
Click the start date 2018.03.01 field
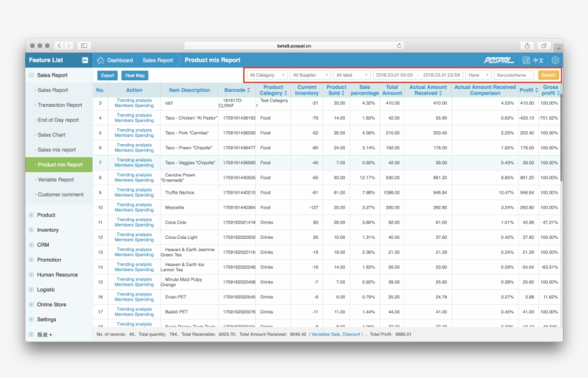click(x=394, y=75)
